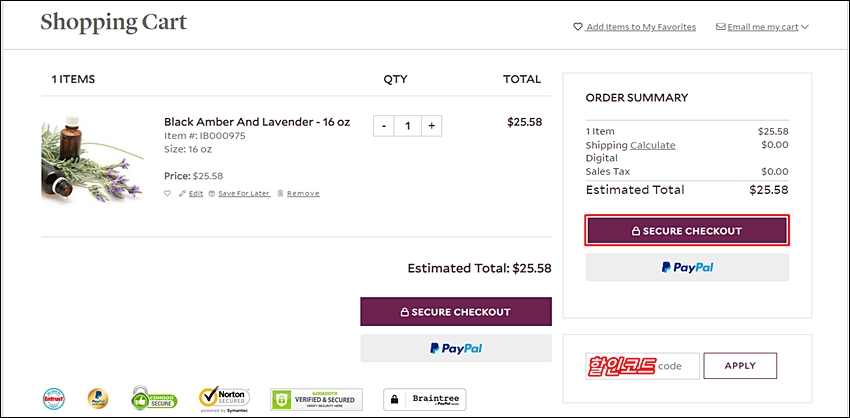Click the heart icon beside Add Items to My Favorites

pyautogui.click(x=577, y=27)
